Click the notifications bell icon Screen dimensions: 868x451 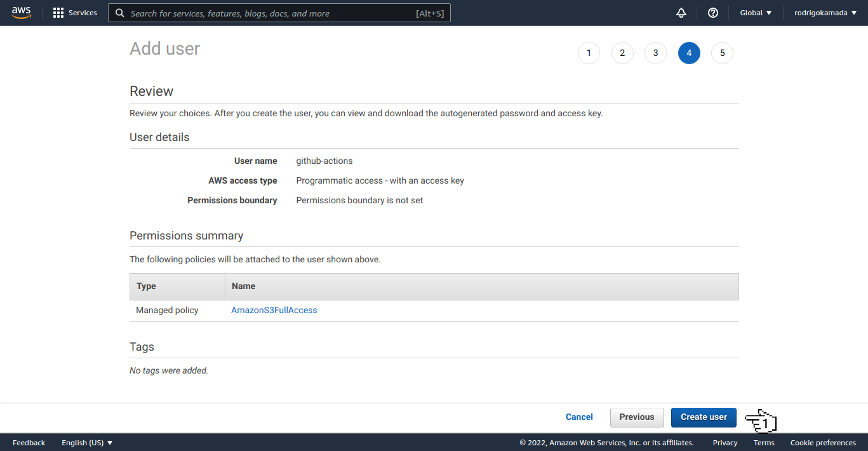pyautogui.click(x=681, y=13)
